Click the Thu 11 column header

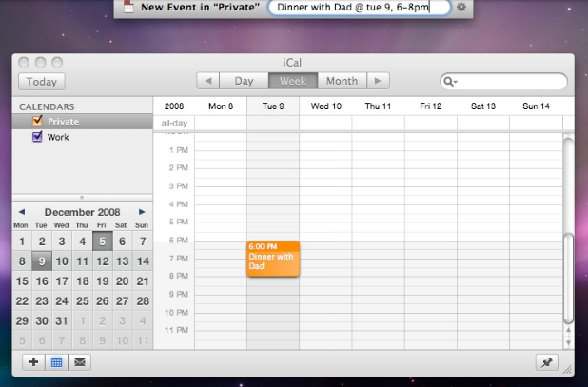[x=378, y=106]
